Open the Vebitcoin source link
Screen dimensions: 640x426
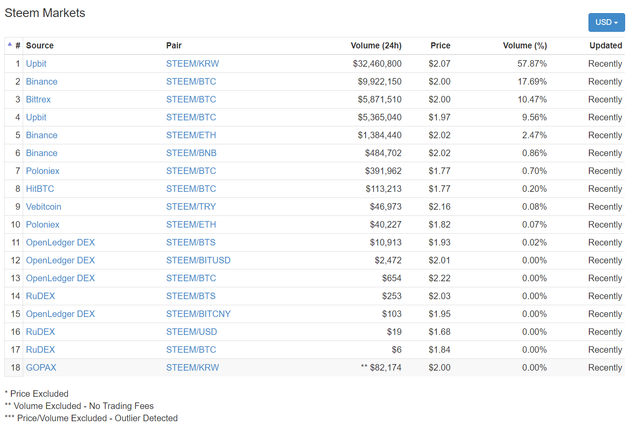(x=43, y=207)
